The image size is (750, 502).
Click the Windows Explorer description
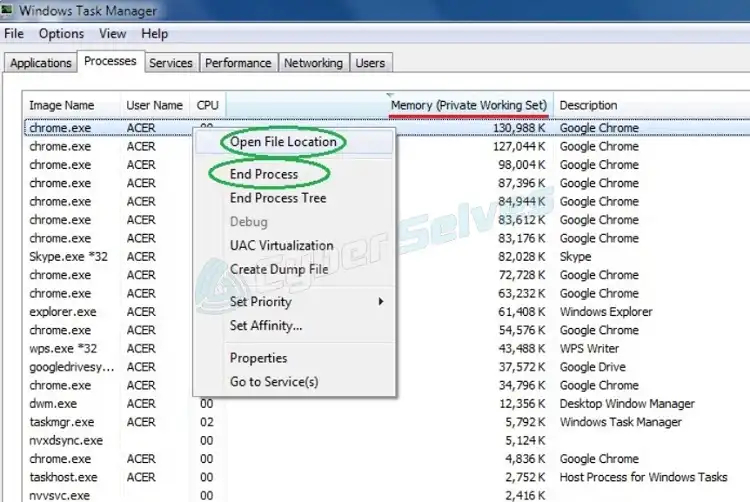(606, 312)
